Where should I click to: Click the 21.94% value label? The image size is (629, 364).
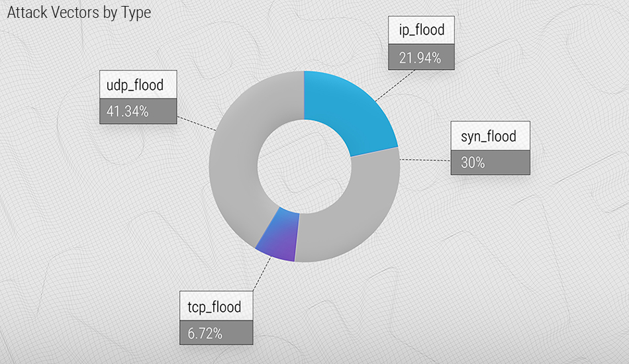tap(421, 58)
